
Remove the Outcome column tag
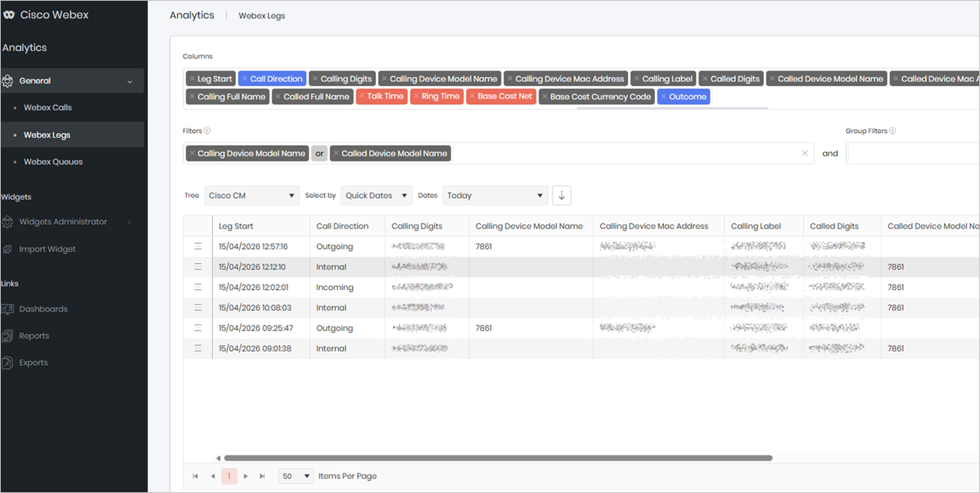point(663,97)
